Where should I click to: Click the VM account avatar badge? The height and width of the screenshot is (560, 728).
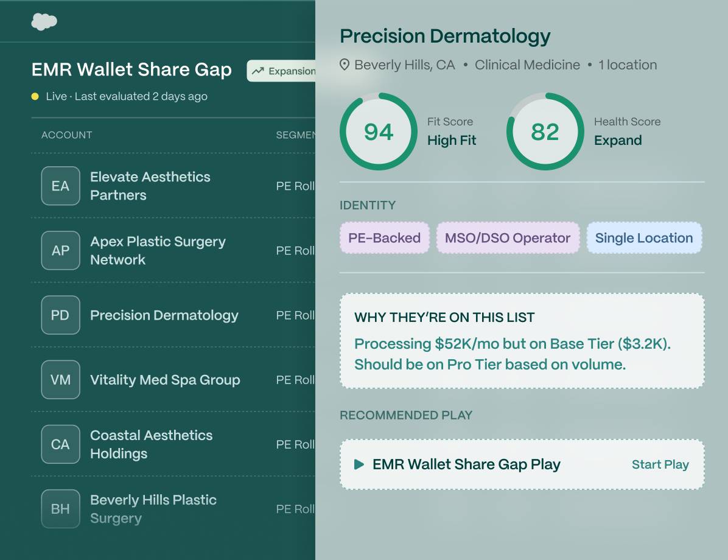pos(60,379)
